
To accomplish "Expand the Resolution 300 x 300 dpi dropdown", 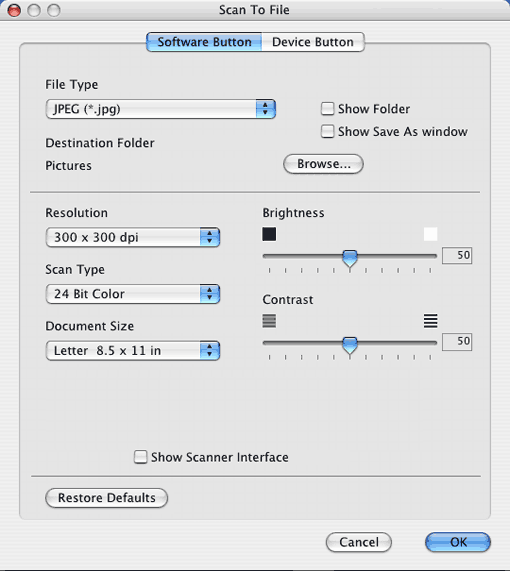I will coord(133,237).
